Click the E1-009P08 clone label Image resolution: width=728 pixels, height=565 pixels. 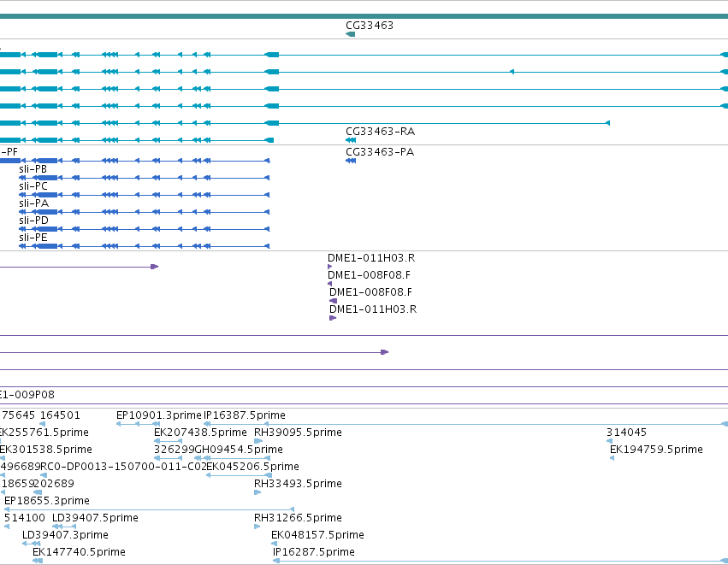(27, 395)
